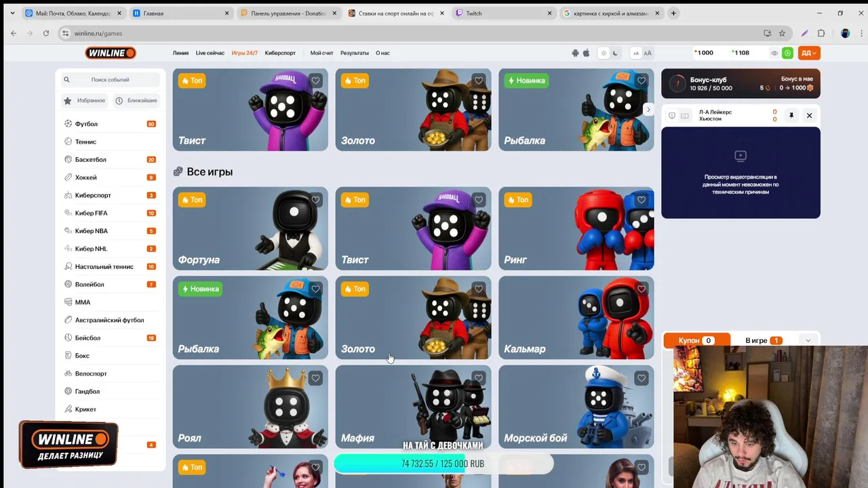Favorite the Мафия game with heart

pos(479,378)
